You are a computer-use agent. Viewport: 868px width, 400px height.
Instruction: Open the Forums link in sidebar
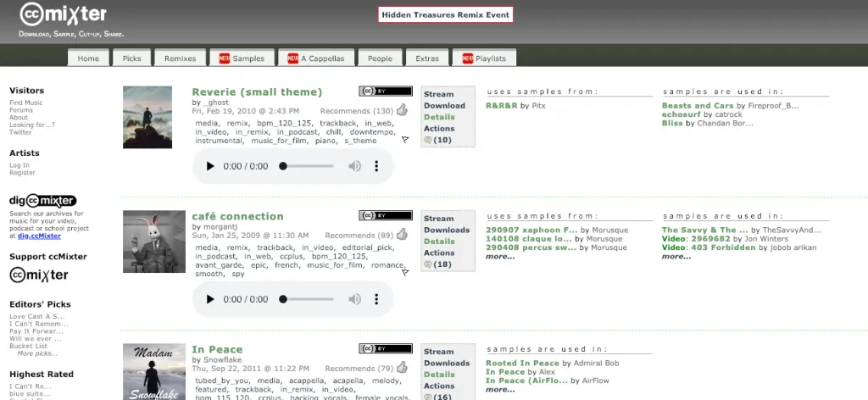pyautogui.click(x=21, y=110)
